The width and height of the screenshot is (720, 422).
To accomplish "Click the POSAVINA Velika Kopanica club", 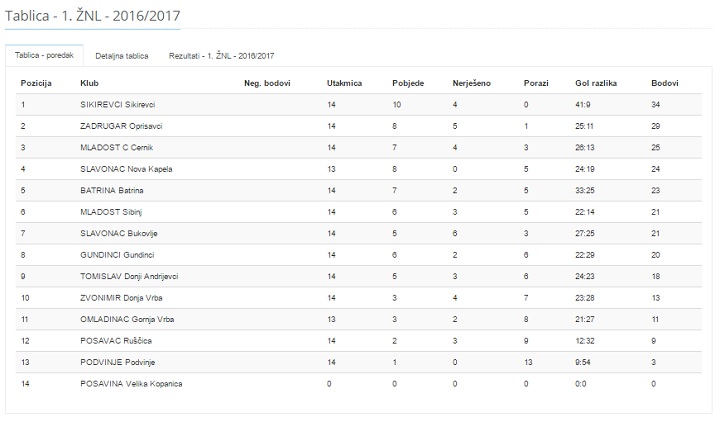I will point(131,384).
